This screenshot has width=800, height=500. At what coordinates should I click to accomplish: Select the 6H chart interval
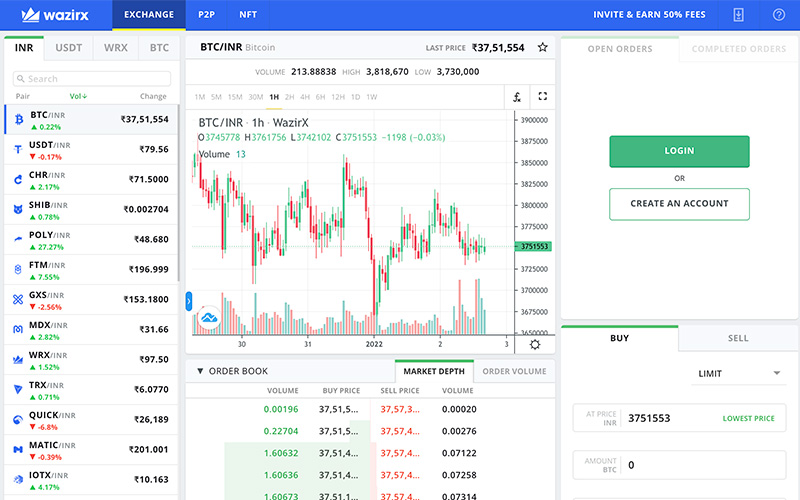(320, 97)
